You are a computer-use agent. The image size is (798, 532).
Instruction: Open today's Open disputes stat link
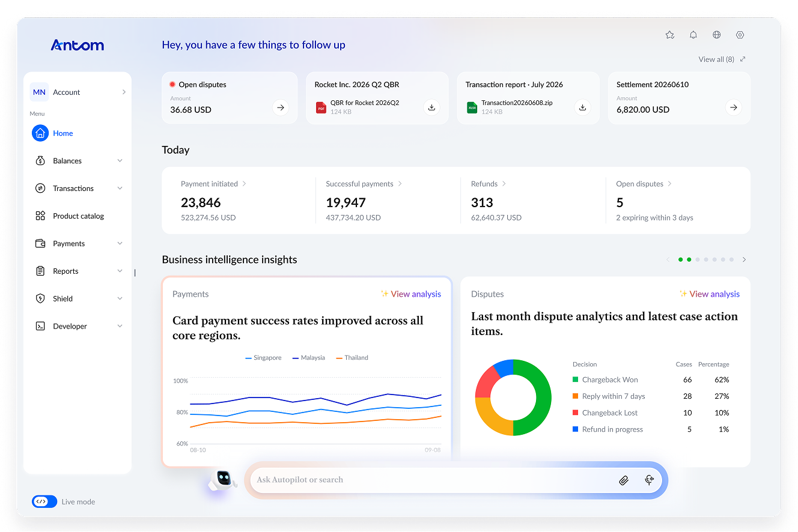click(644, 184)
